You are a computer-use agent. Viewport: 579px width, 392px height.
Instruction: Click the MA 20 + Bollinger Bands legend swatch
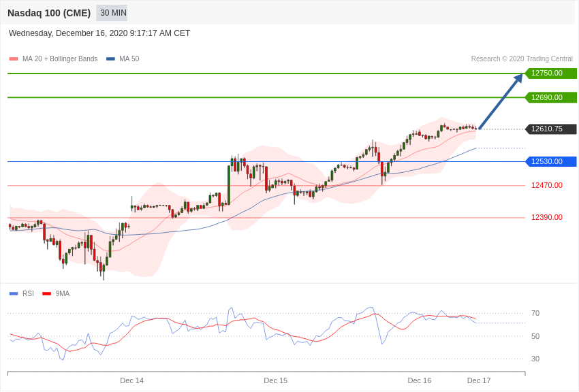pyautogui.click(x=14, y=59)
